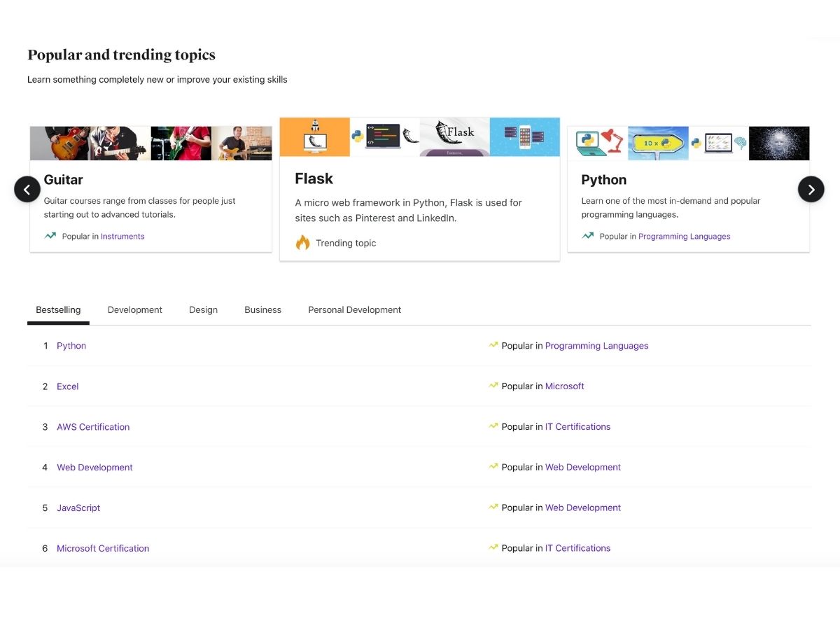Click 'Trending topic' label on Flask card

(346, 244)
